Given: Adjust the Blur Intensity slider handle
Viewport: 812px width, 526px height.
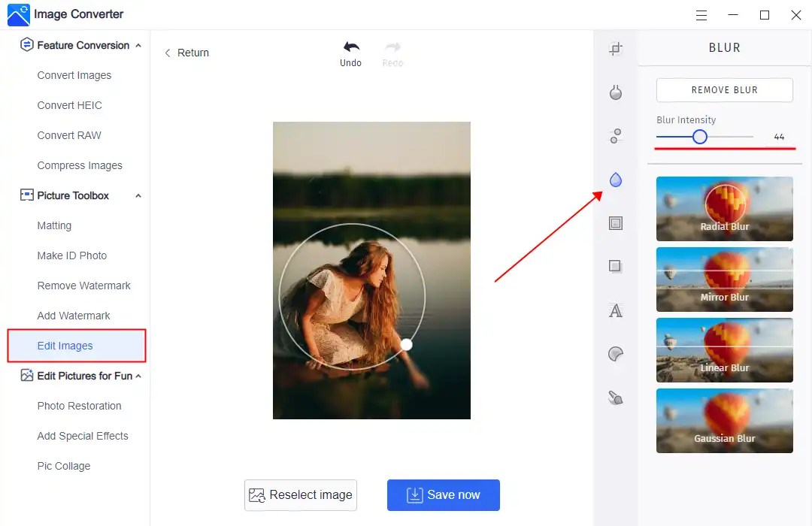Looking at the screenshot, I should 700,137.
